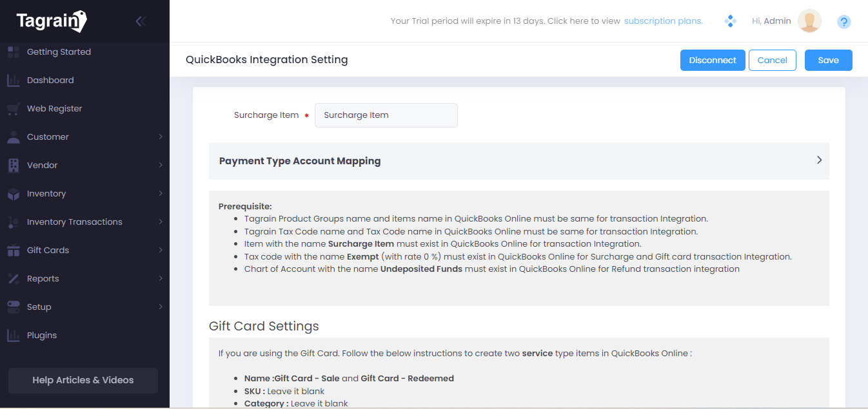
Task: Click the admin profile avatar
Action: [x=809, y=21]
